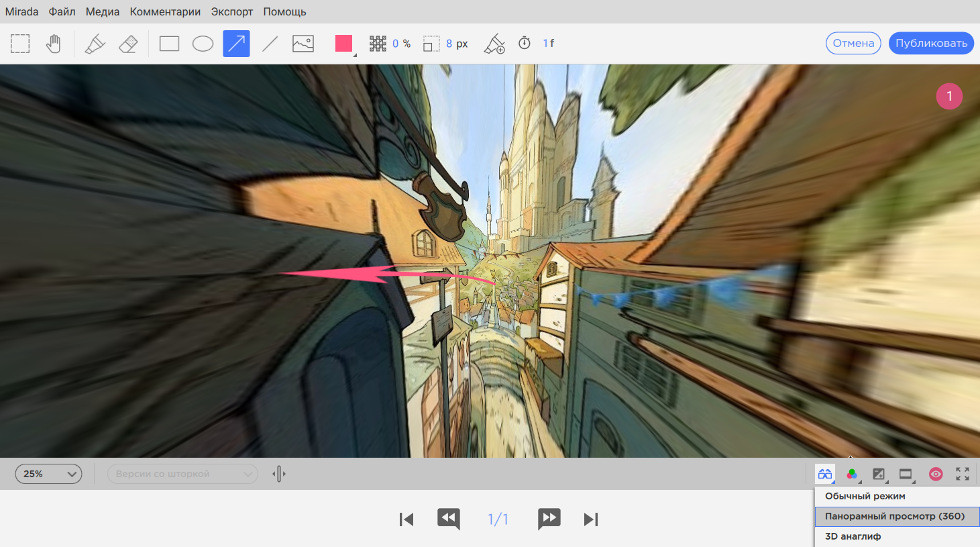
Task: Click the 1/1 frame counter
Action: click(x=498, y=519)
